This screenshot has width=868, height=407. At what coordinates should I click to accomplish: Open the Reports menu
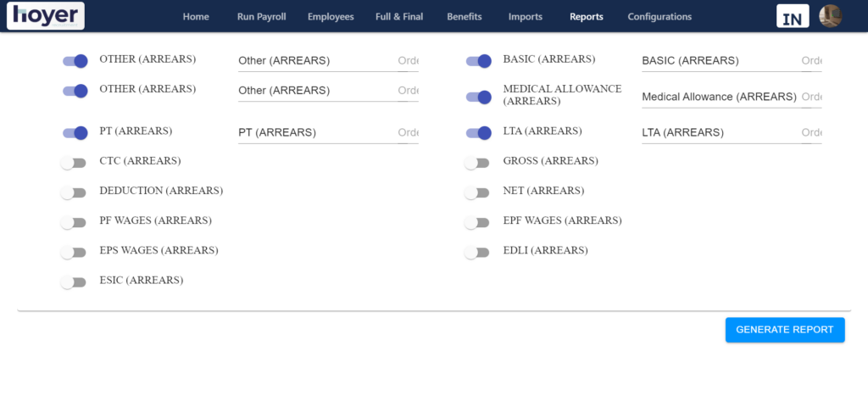(587, 17)
